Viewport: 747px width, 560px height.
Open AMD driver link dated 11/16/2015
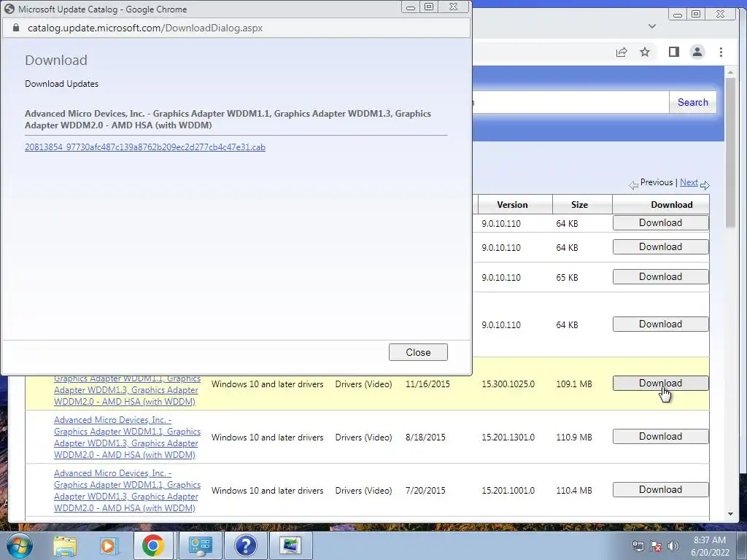click(x=127, y=390)
